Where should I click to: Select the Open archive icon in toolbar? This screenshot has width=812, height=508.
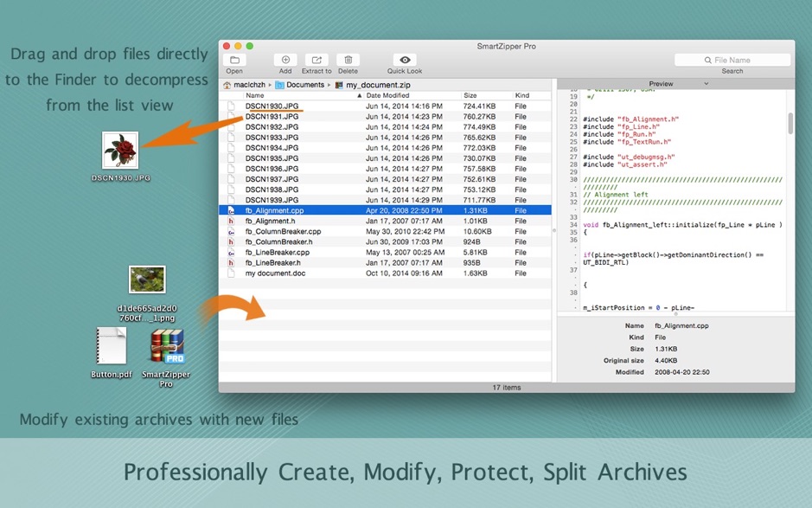pyautogui.click(x=233, y=58)
